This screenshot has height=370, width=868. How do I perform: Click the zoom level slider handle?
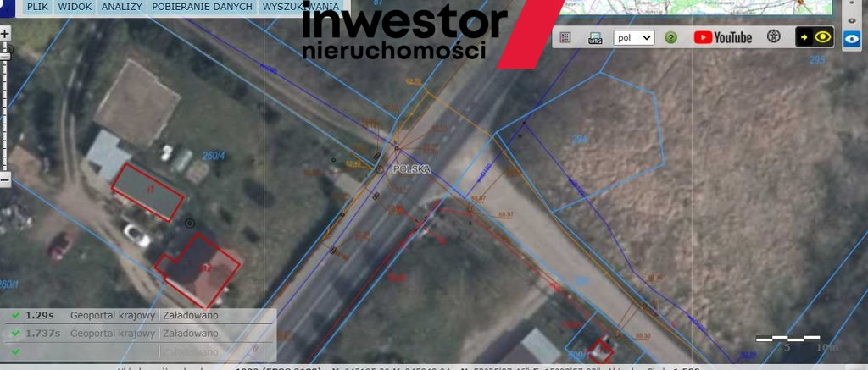[x=5, y=57]
